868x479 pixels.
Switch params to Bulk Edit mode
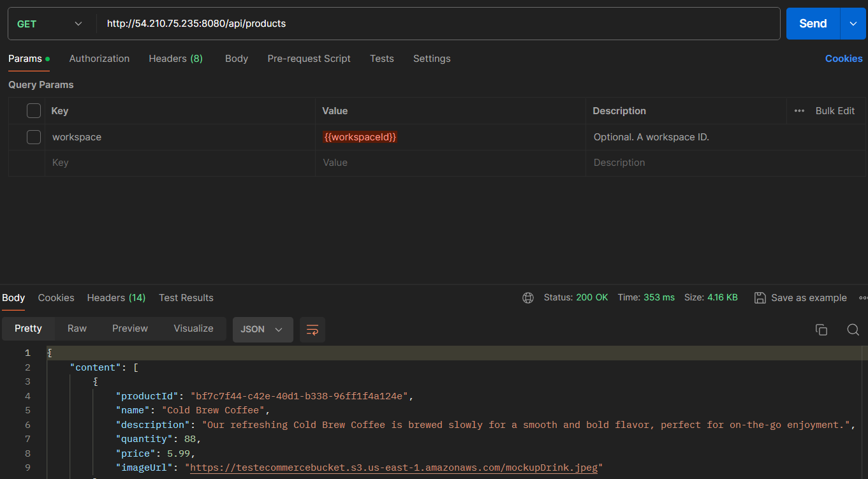(x=835, y=110)
